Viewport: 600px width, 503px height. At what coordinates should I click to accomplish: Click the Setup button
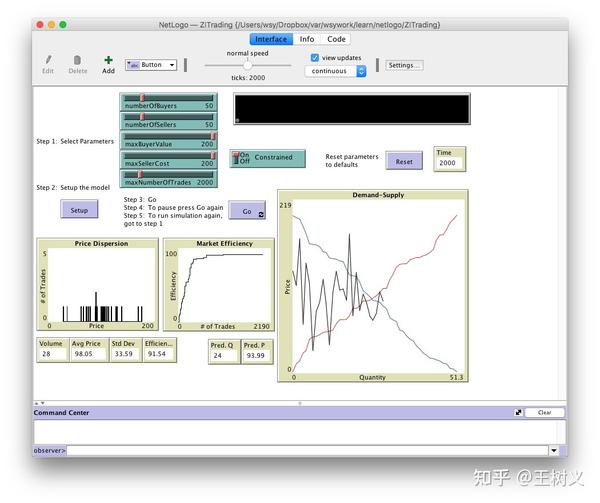tap(79, 210)
